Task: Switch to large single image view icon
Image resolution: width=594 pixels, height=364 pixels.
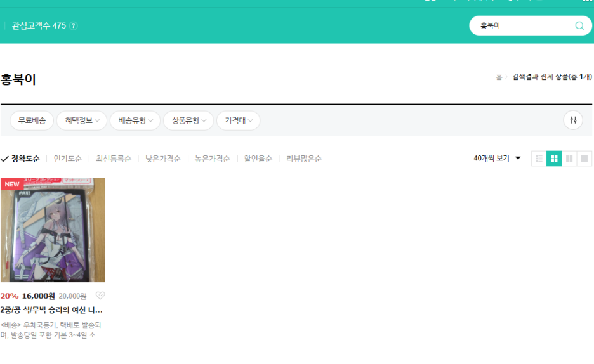Action: click(584, 159)
